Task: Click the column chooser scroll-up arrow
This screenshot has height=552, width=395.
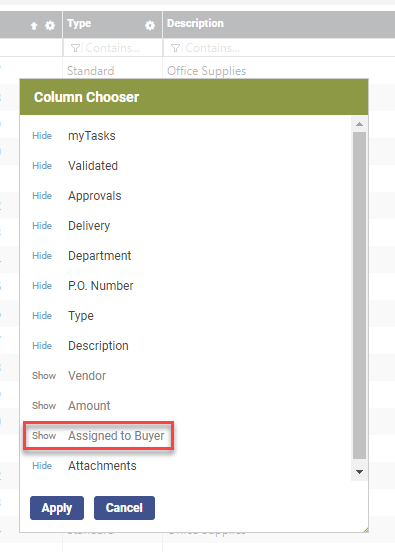Action: (359, 124)
